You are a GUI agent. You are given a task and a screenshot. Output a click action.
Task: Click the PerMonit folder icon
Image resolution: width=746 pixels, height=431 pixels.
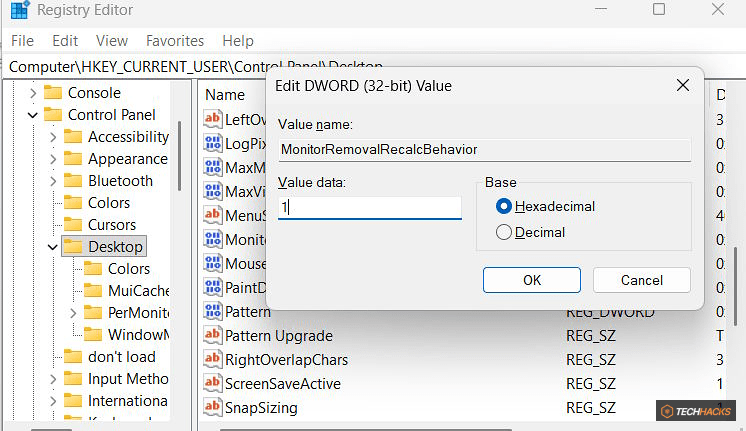pyautogui.click(x=93, y=313)
